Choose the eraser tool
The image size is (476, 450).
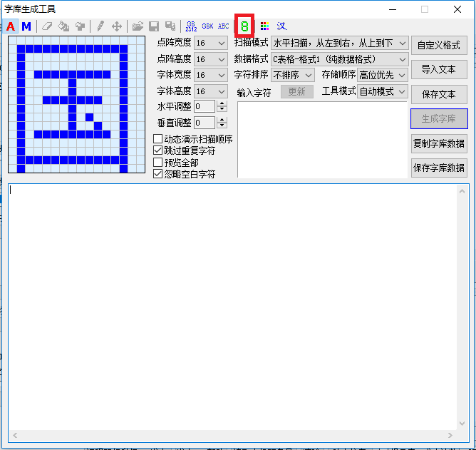click(x=47, y=26)
